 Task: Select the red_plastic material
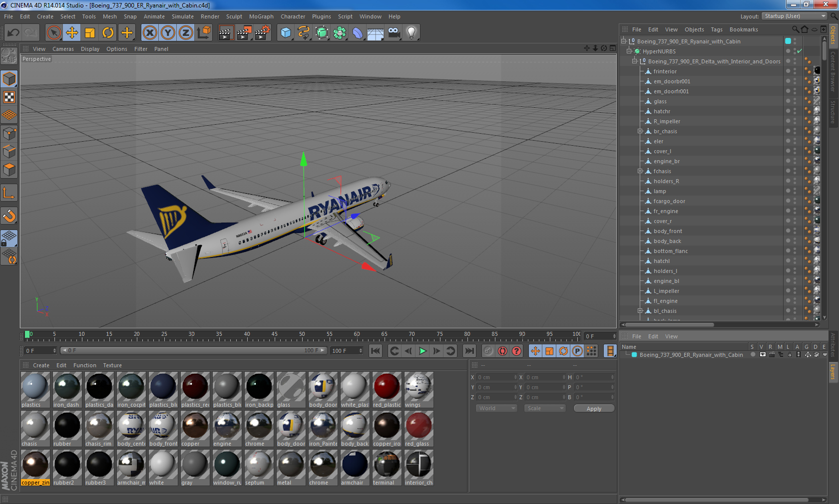point(387,390)
